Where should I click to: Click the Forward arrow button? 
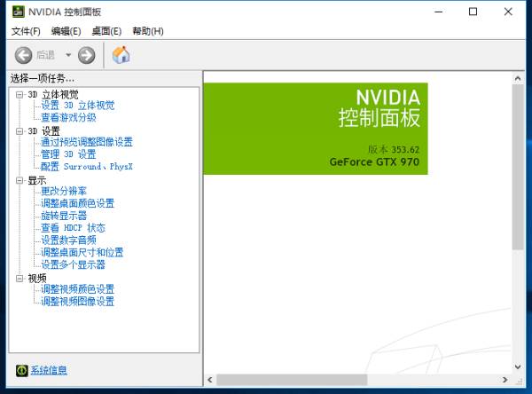[x=87, y=55]
